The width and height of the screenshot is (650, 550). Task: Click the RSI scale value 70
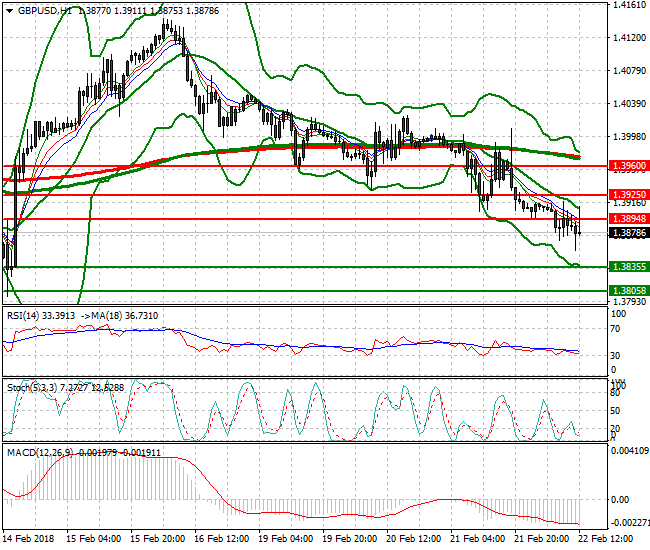[616, 329]
